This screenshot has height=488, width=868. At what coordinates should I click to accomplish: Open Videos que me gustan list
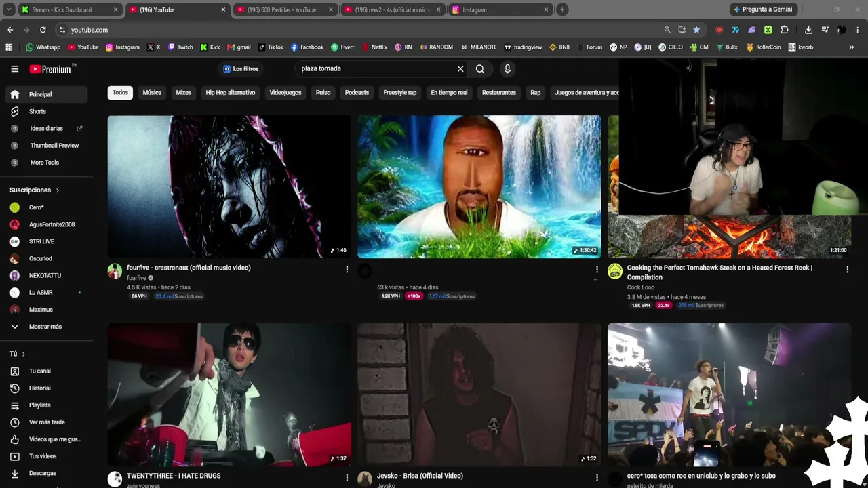(x=47, y=439)
